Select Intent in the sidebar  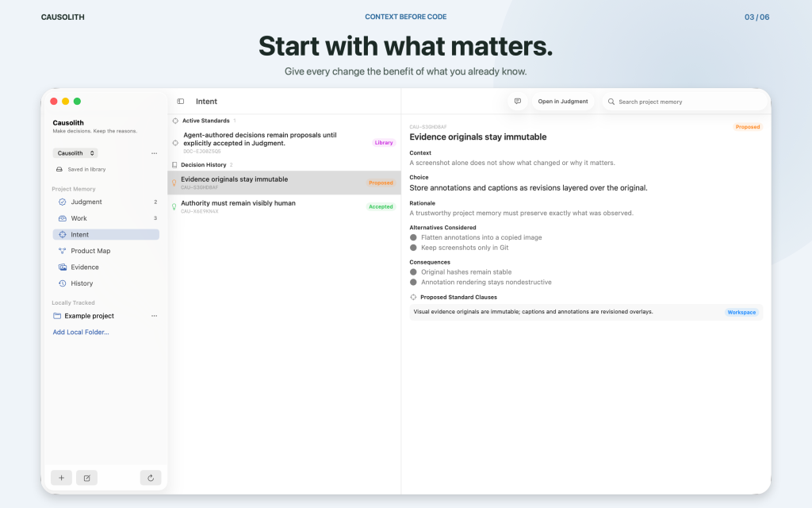105,234
